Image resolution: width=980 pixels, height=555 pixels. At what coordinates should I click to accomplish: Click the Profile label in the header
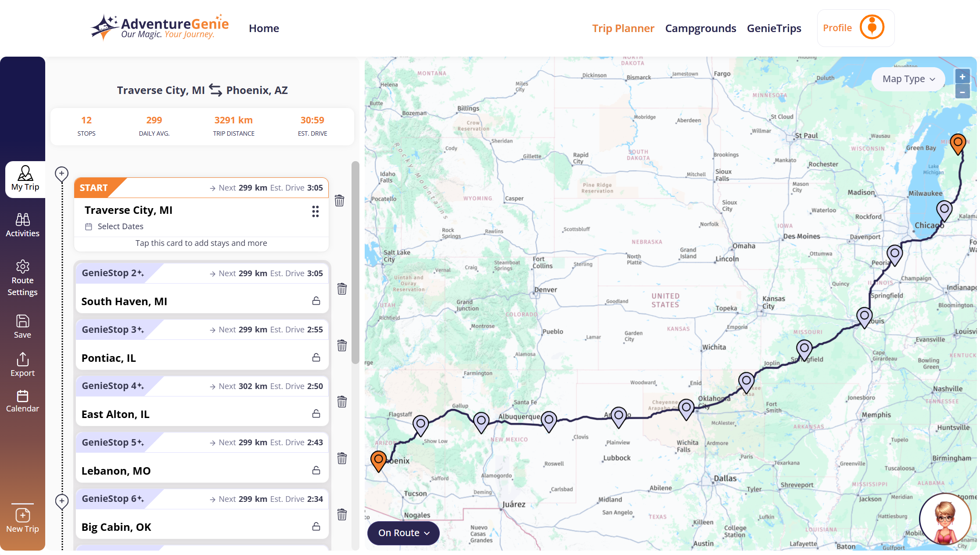837,28
